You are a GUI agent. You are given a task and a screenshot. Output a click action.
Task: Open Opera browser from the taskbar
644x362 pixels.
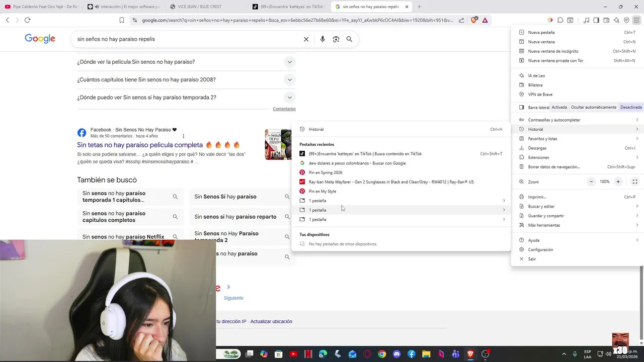coord(367,354)
